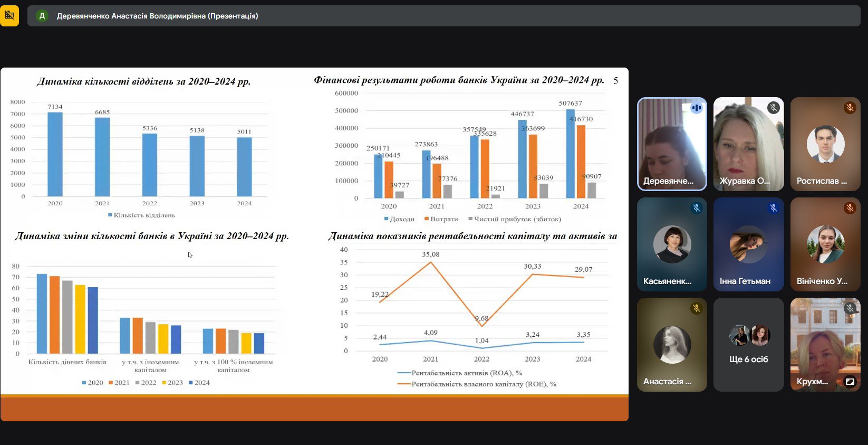Click muted mic icon on Касьяненк tile
Screen dimensions: 868x445
pos(697,208)
